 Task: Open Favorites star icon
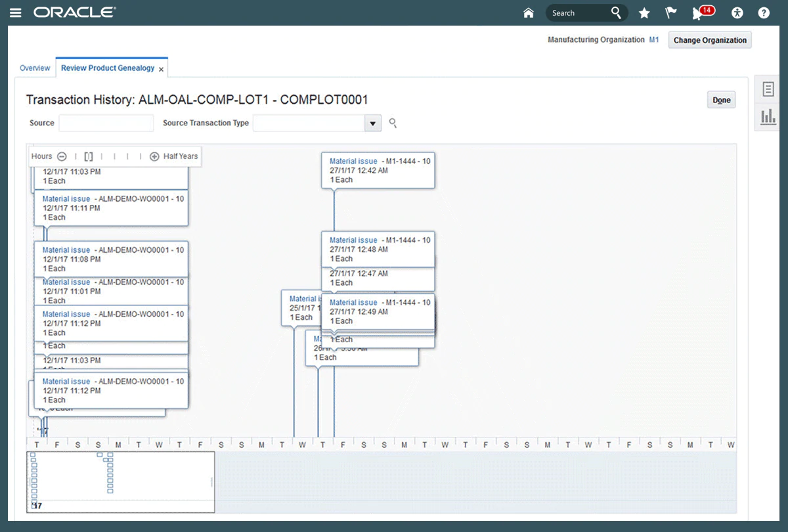(644, 12)
